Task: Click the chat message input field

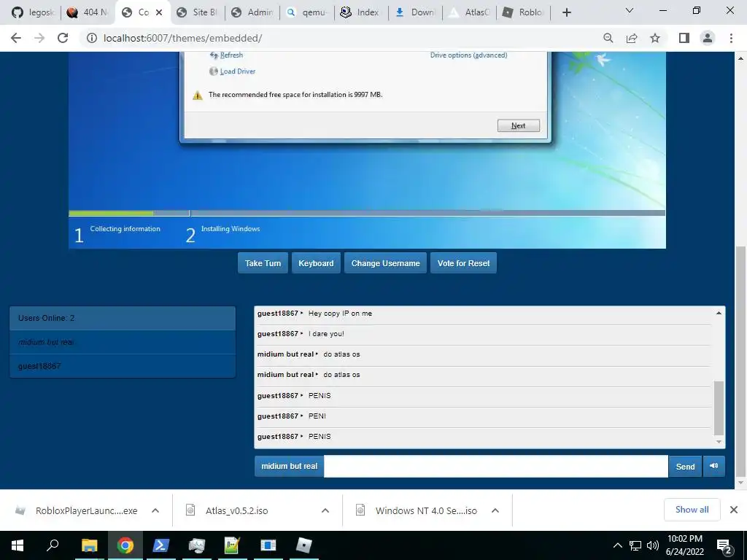Action: 496,466
